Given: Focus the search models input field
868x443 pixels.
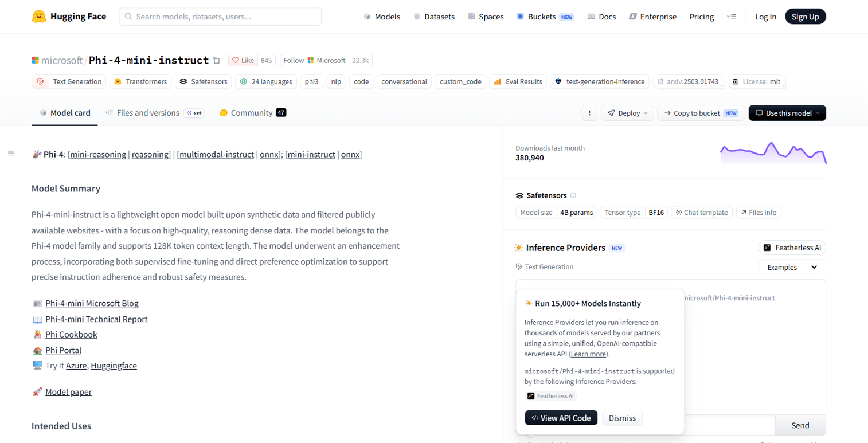Looking at the screenshot, I should 220,17.
